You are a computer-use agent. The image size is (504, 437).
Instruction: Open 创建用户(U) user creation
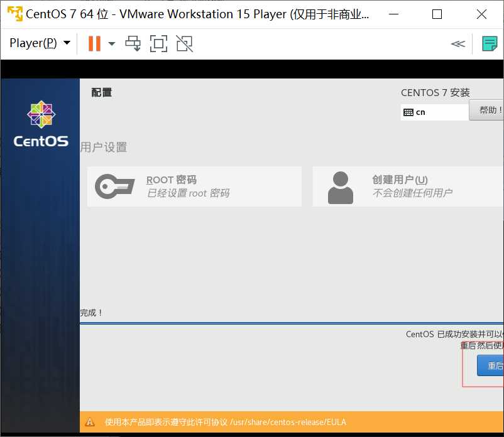pos(408,186)
